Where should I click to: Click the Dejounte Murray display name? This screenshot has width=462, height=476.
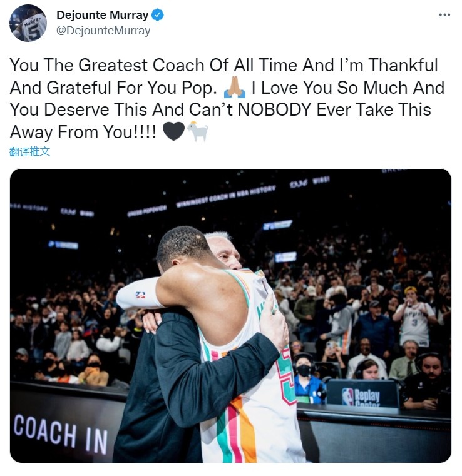[103, 14]
